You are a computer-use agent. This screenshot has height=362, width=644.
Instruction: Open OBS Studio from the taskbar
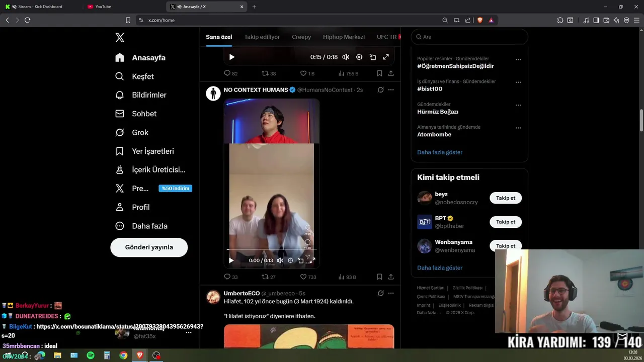(x=156, y=355)
